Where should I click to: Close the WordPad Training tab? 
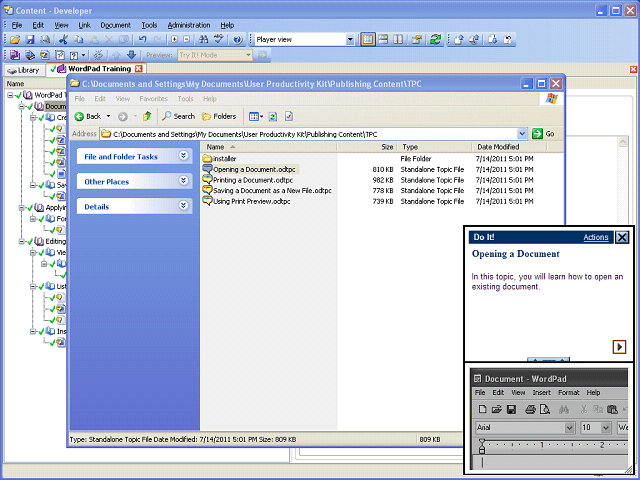tap(139, 69)
